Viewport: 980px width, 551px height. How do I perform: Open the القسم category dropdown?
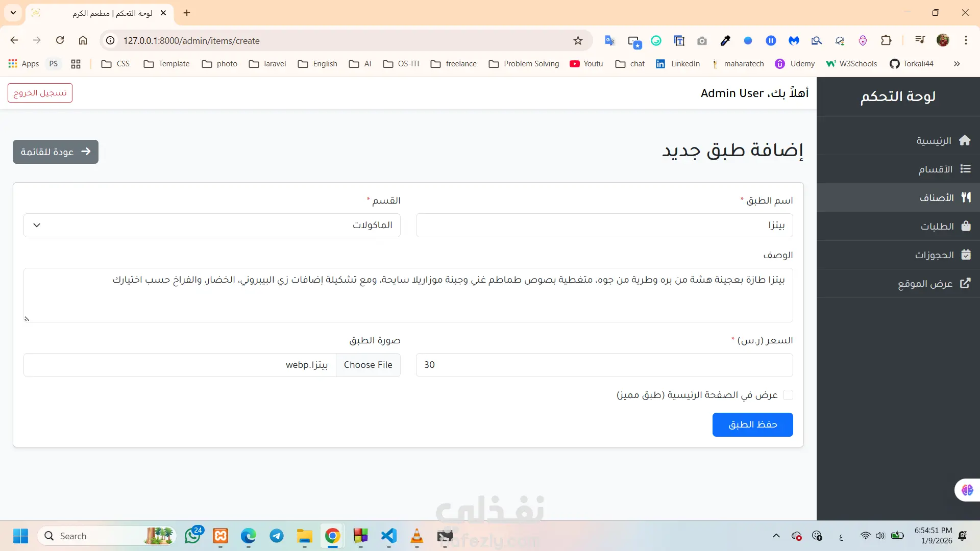click(212, 225)
